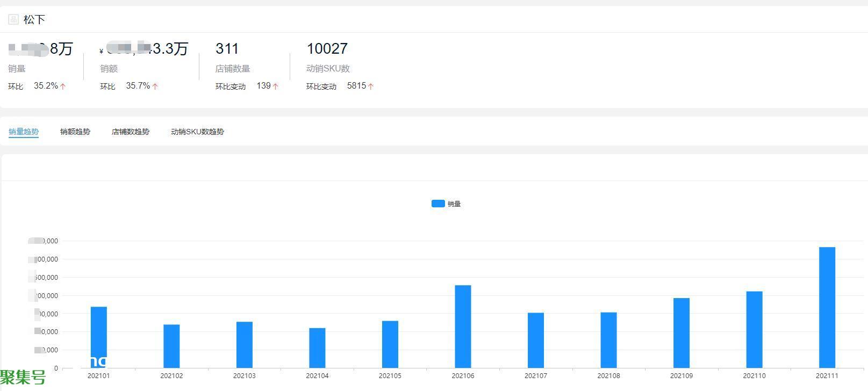Viewport: 868px width, 391px height.
Task: Click the 销量 legend label in chart
Action: (x=454, y=204)
